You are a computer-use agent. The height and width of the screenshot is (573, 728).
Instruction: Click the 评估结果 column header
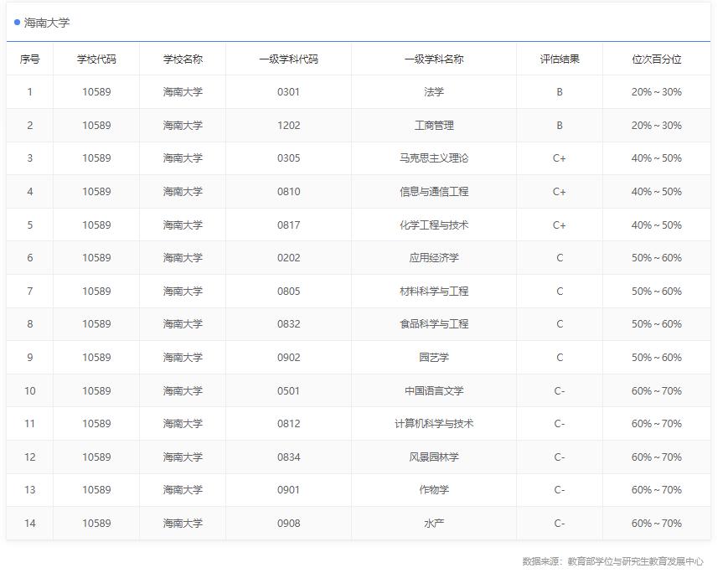tap(559, 59)
